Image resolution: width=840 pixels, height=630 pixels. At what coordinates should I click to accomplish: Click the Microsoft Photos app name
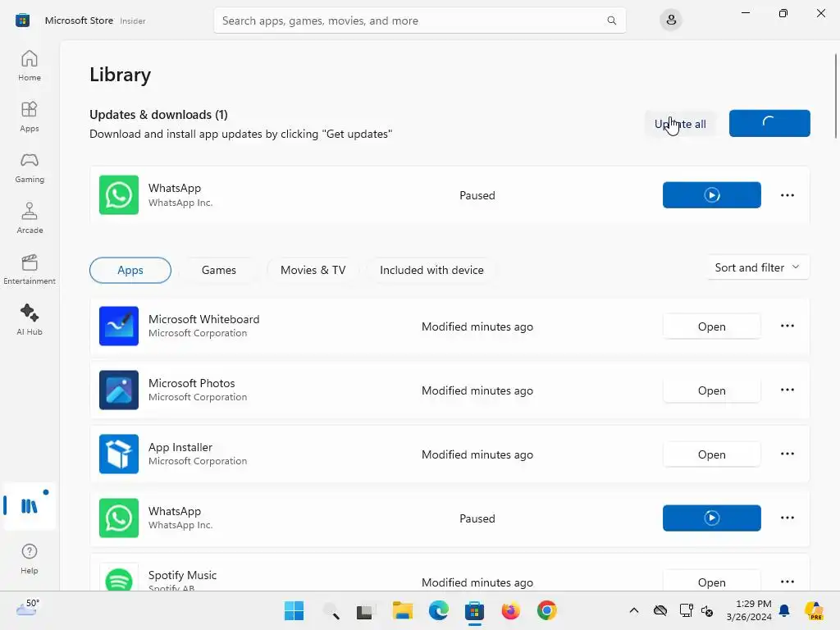coord(191,383)
